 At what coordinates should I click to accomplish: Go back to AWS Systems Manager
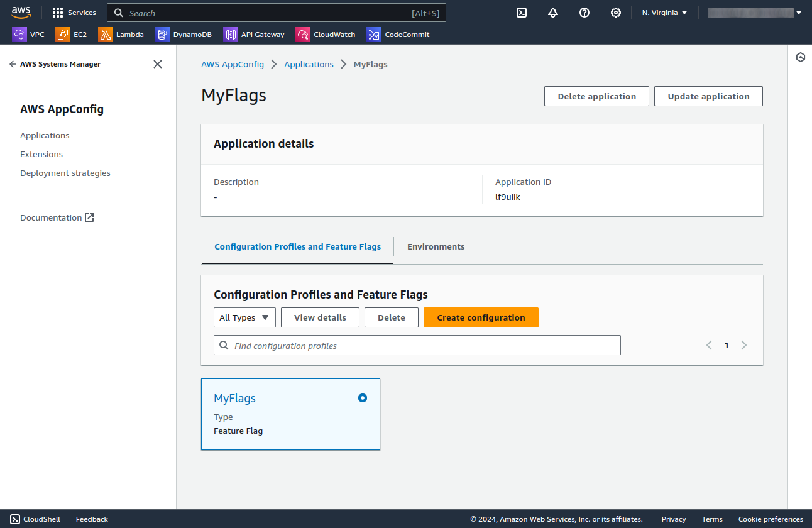pyautogui.click(x=55, y=64)
